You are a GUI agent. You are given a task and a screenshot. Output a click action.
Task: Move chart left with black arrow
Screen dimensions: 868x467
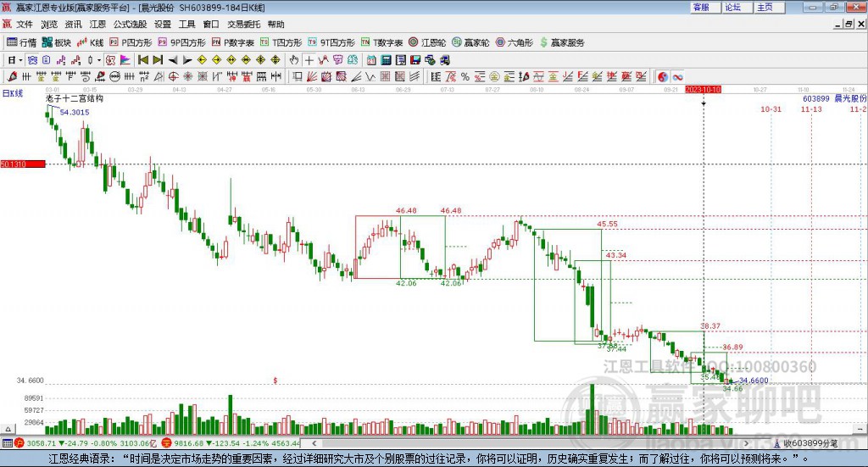173,60
